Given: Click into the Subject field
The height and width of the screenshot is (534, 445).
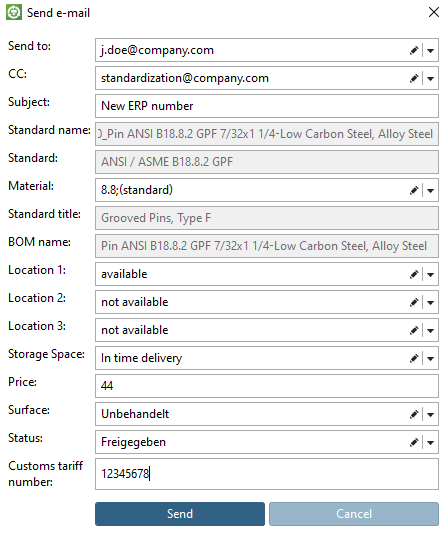Looking at the screenshot, I should [267, 106].
